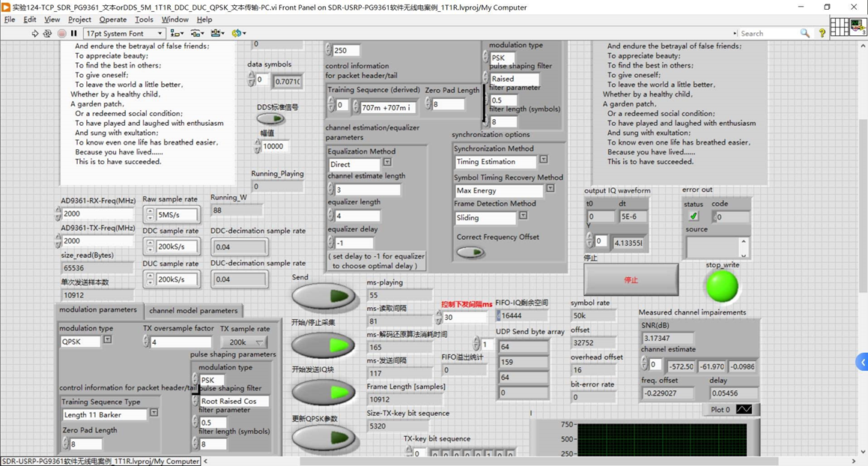This screenshot has width=868, height=466.
Task: Open the TX sample rate 200k dropdown
Action: 244,342
